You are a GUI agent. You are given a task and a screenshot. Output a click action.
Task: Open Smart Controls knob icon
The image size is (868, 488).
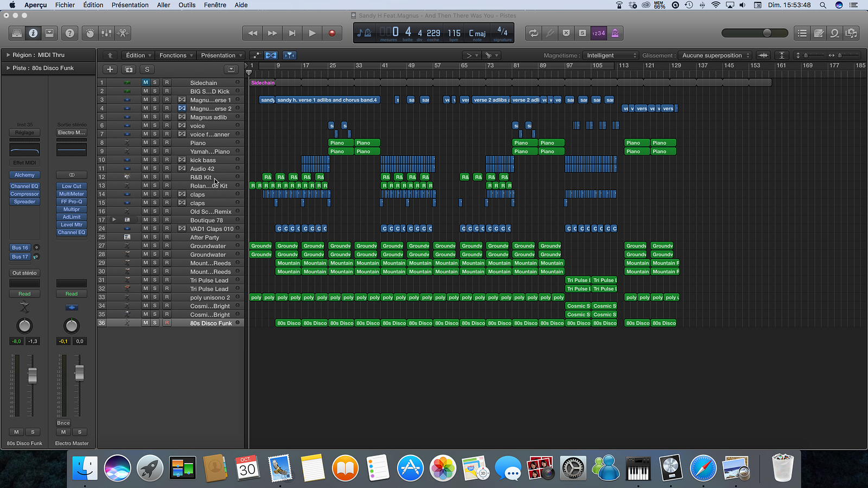(x=90, y=33)
